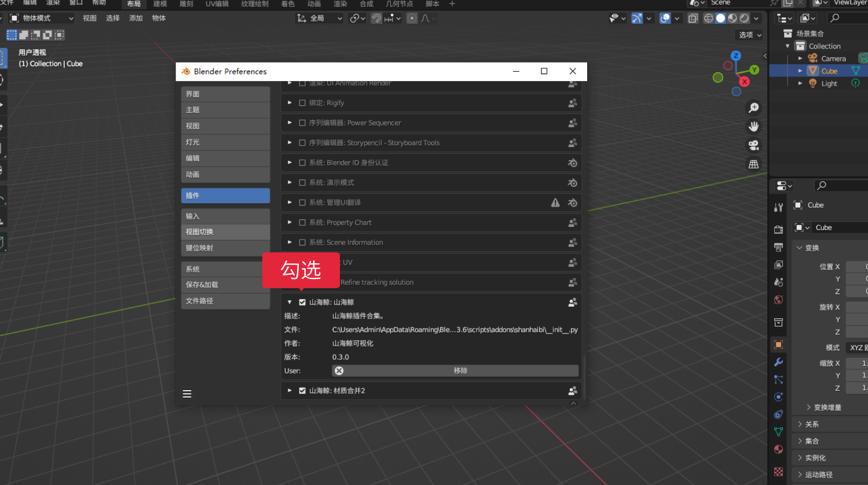This screenshot has width=868, height=485.
Task: Switch to the 键位映射 preferences tab
Action: point(225,248)
